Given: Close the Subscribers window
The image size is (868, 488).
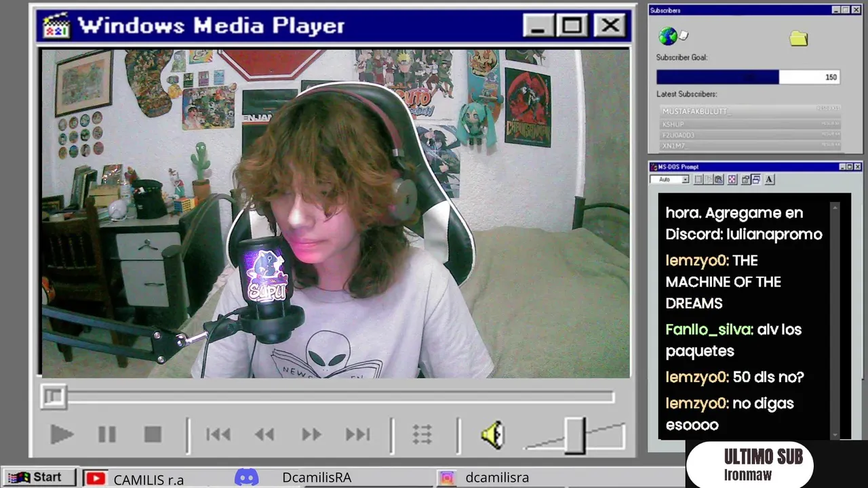Looking at the screenshot, I should [x=857, y=9].
